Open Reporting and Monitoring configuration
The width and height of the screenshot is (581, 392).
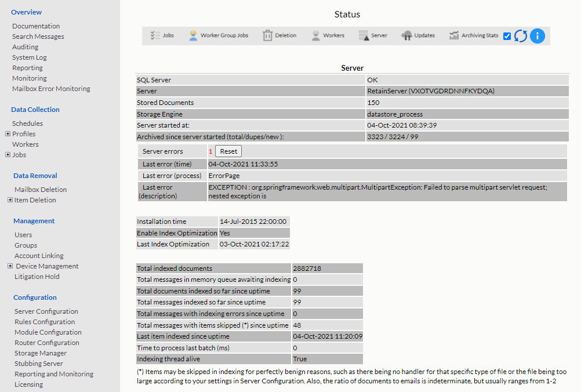[54, 374]
